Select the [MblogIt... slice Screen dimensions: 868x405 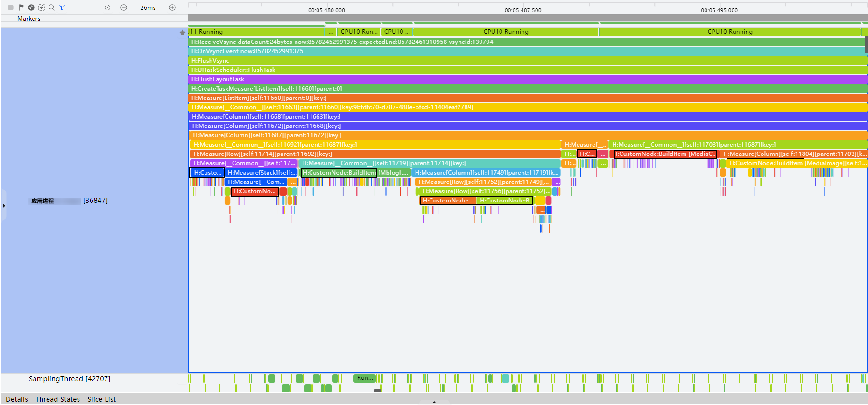pos(394,173)
